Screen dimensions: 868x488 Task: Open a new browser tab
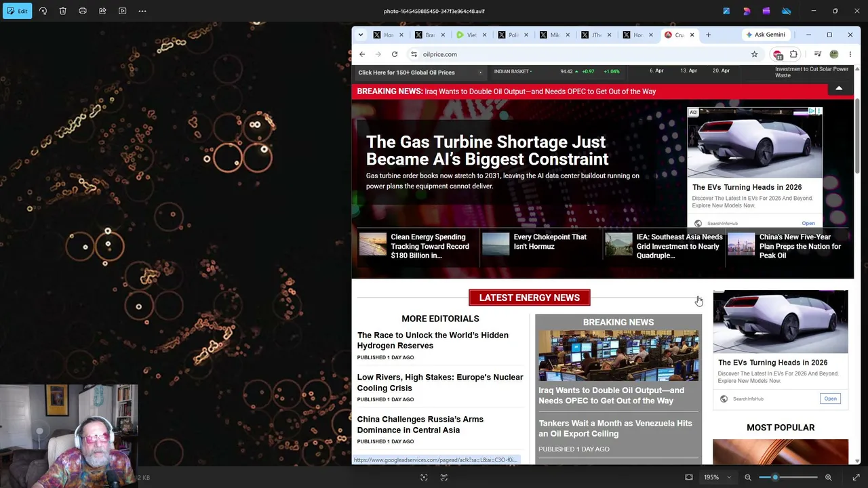(x=708, y=35)
